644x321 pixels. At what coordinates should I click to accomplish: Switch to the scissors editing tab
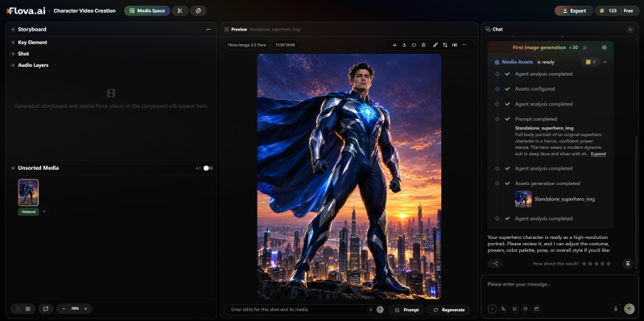click(180, 11)
